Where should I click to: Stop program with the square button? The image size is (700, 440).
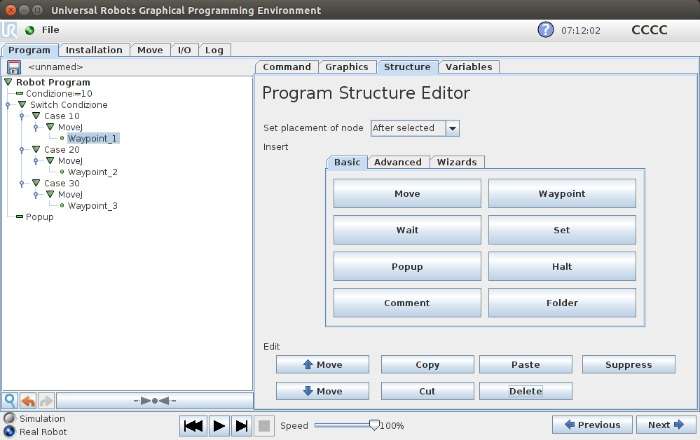264,426
